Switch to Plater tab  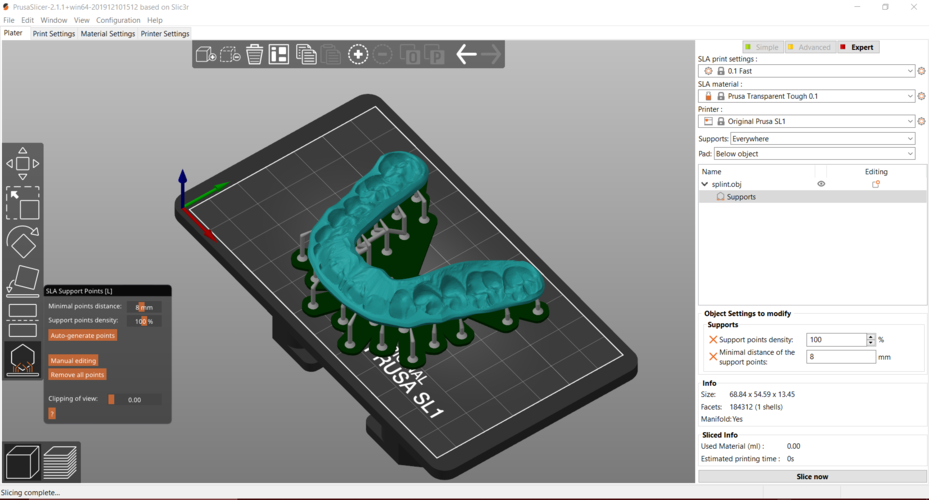click(x=13, y=33)
